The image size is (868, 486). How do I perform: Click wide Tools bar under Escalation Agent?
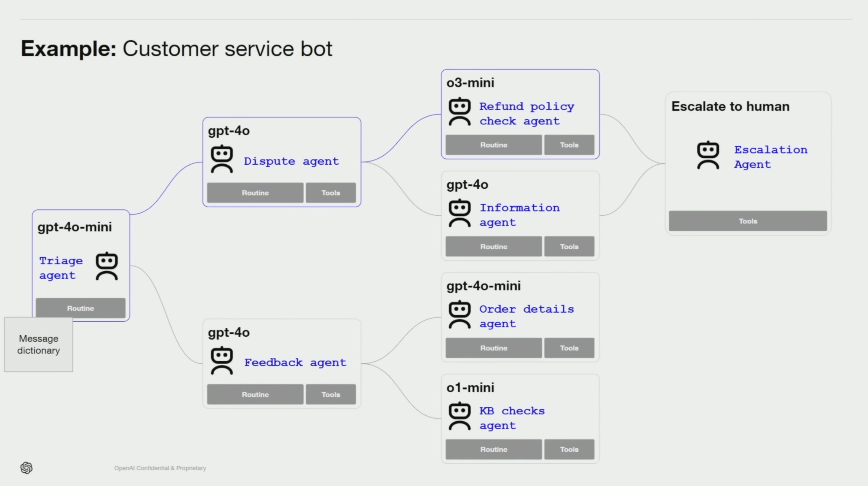(748, 221)
